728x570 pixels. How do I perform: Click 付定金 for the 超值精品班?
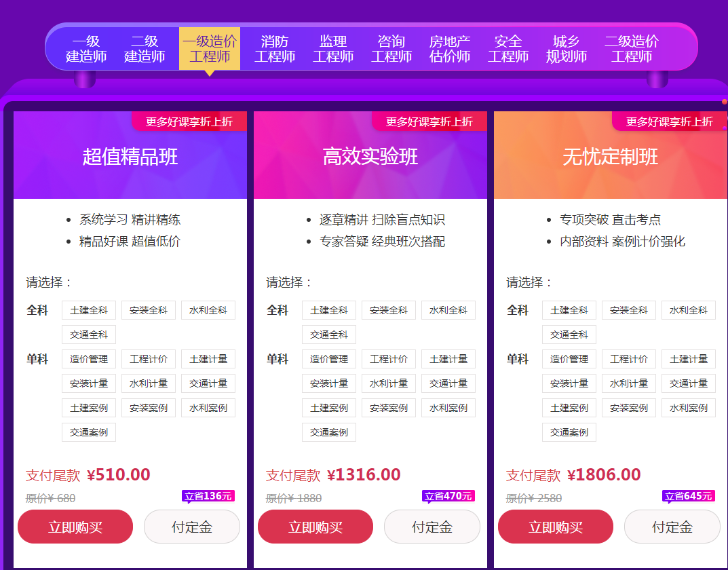click(192, 527)
